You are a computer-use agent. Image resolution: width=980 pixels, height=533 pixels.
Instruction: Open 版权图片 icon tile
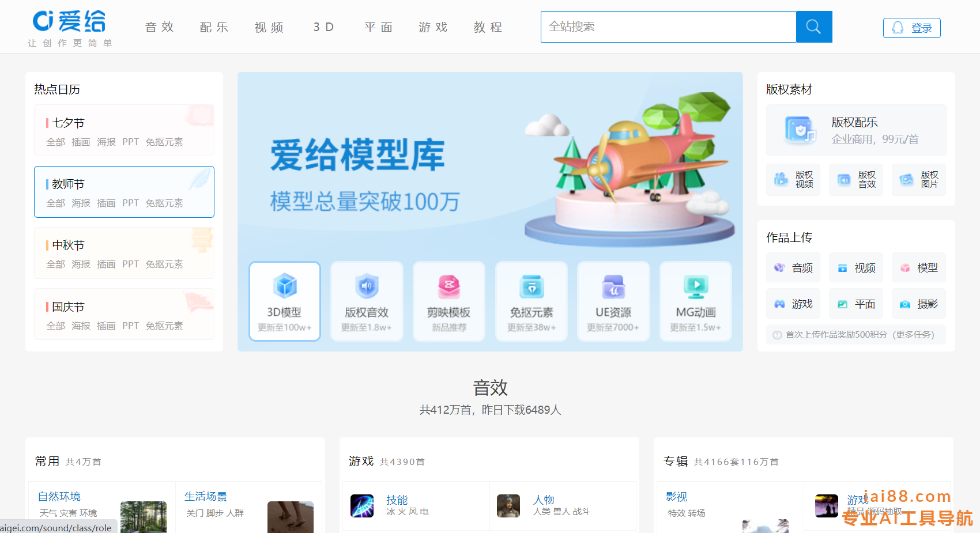point(919,180)
